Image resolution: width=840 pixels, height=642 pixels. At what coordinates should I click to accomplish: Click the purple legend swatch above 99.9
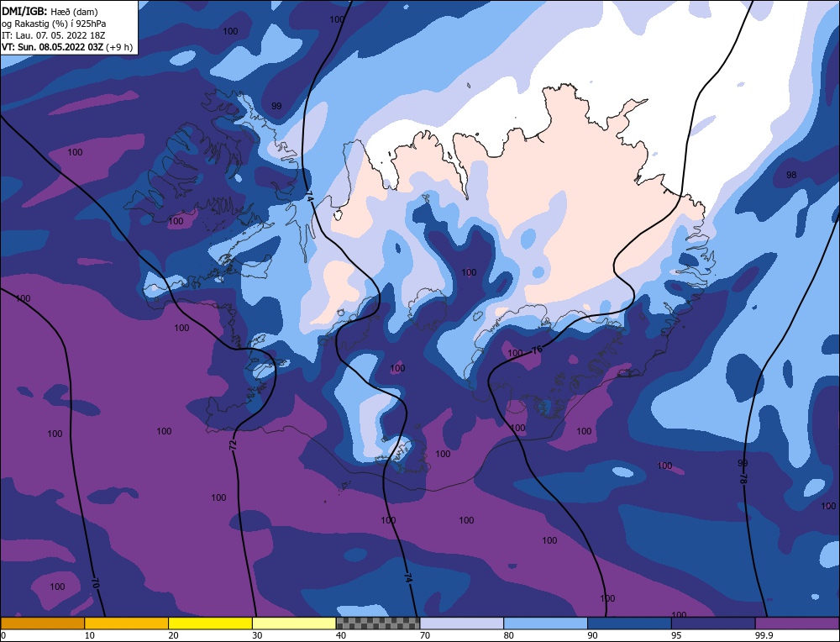pos(797,624)
